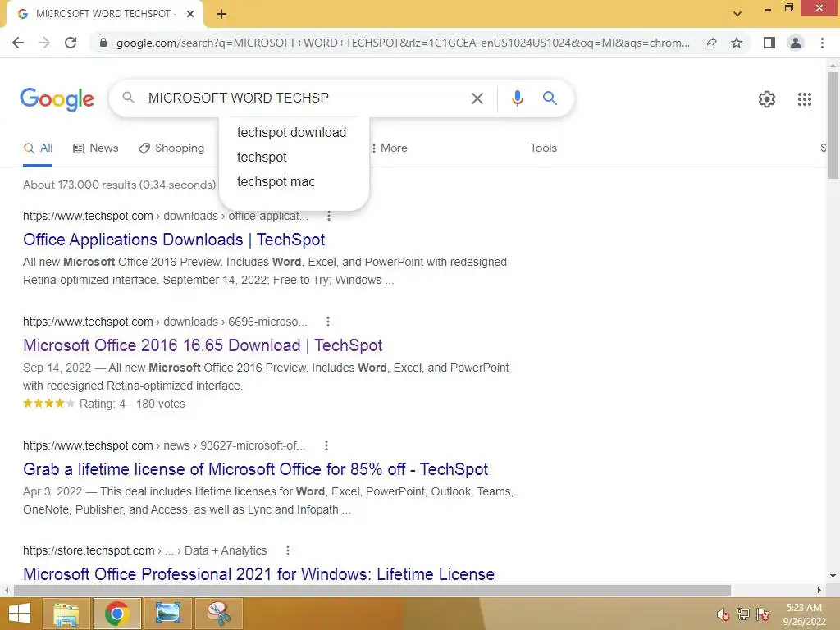The width and height of the screenshot is (840, 630).
Task: Open Office Applications Downloads result
Action: [x=174, y=240]
